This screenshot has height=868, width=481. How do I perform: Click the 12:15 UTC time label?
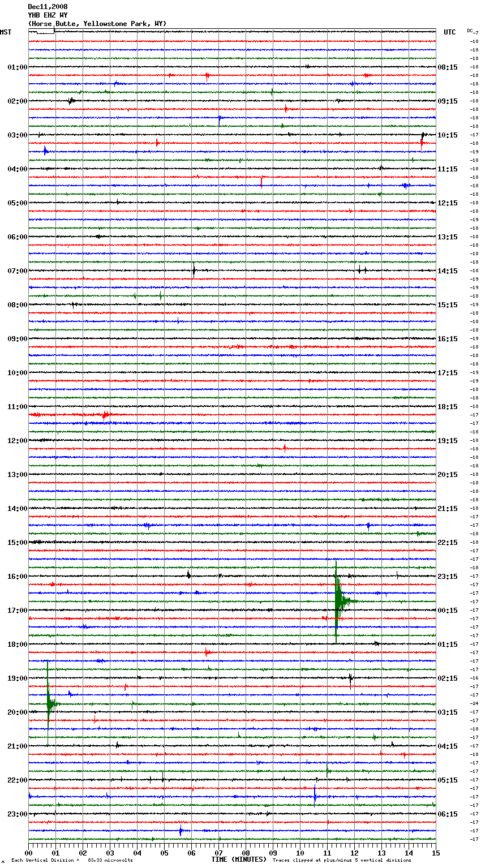[448, 203]
